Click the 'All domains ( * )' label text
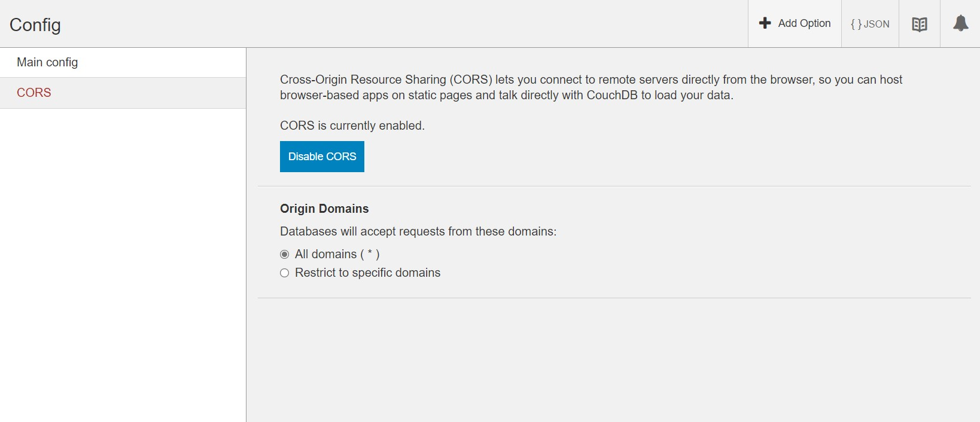 click(337, 255)
